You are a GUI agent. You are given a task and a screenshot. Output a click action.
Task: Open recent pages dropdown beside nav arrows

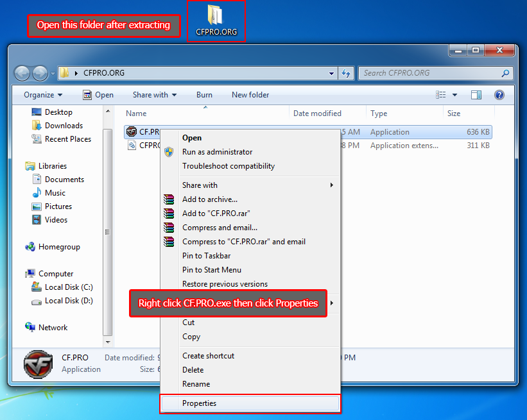(x=53, y=73)
